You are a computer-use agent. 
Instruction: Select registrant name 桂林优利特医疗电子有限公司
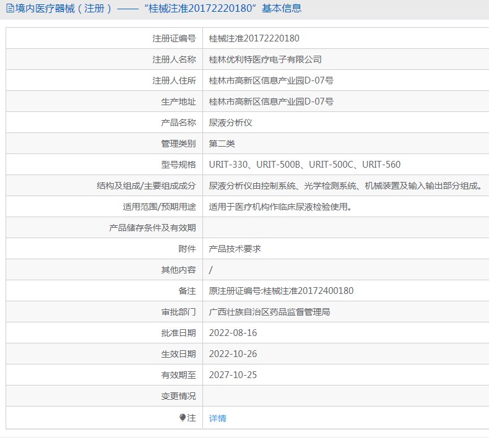point(265,59)
